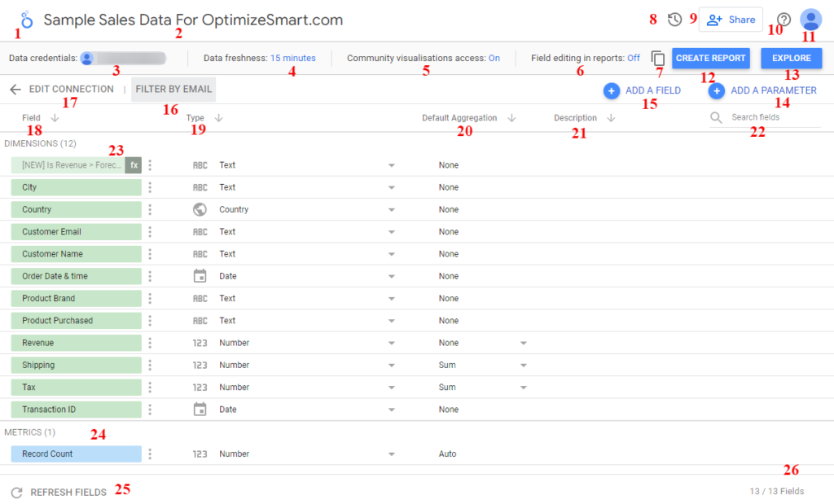
Task: Open three-dot menu for City field
Action: pyautogui.click(x=150, y=187)
